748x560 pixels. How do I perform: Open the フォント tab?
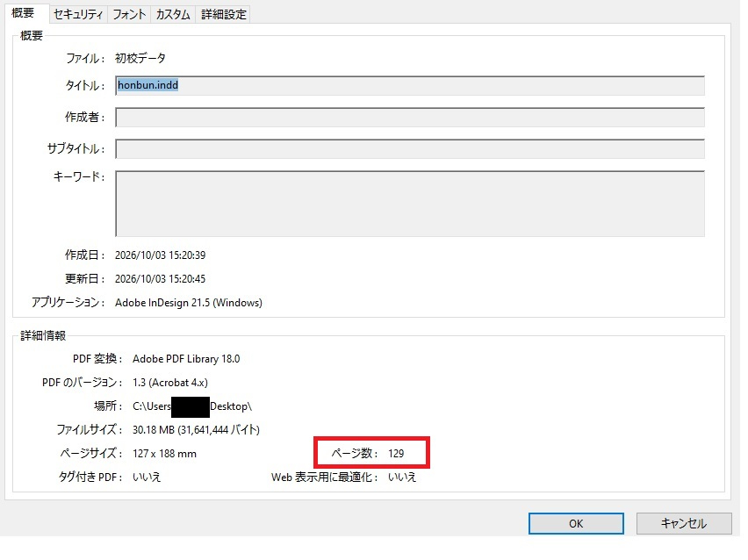tap(129, 14)
